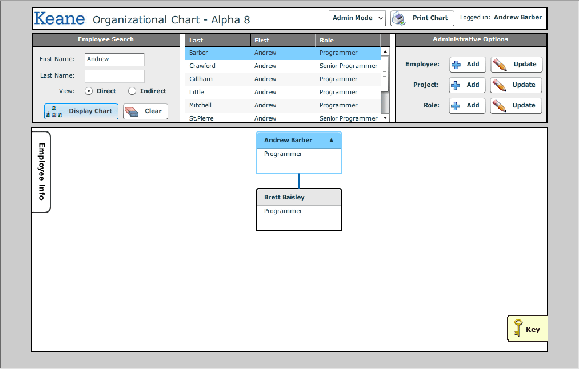Click the Clear button label
The image size is (580, 369).
click(153, 111)
